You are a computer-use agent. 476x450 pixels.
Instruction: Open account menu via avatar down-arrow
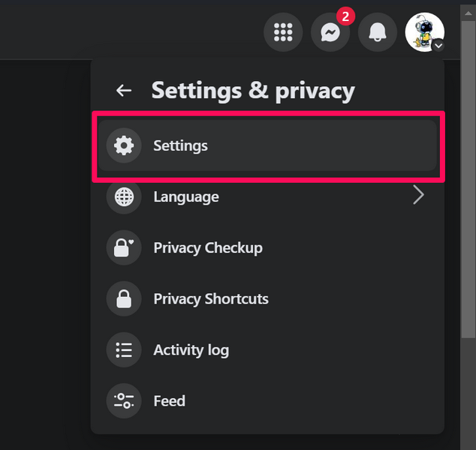[438, 46]
